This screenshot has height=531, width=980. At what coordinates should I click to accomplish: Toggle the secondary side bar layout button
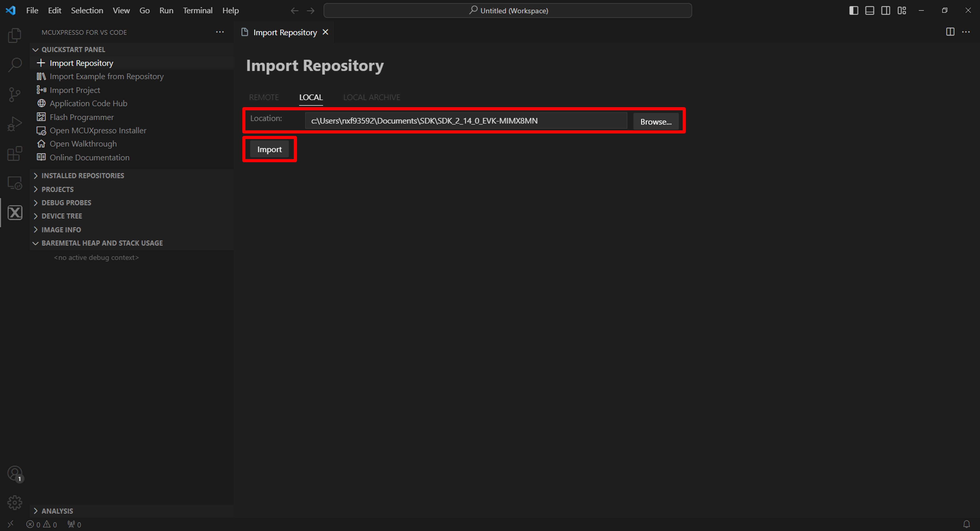885,11
